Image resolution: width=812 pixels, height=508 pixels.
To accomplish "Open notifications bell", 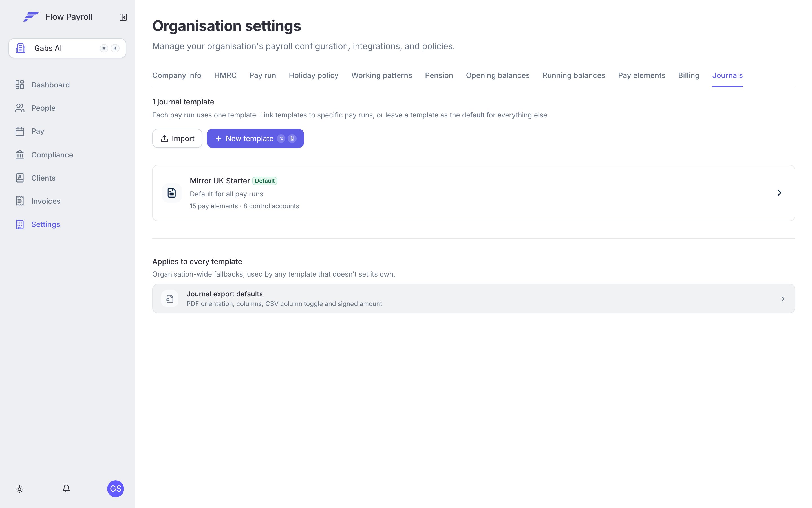I will coord(66,489).
